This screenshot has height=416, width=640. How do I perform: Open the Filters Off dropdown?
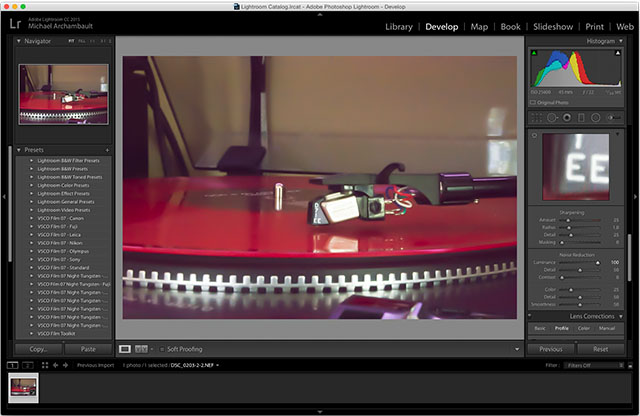click(588, 365)
